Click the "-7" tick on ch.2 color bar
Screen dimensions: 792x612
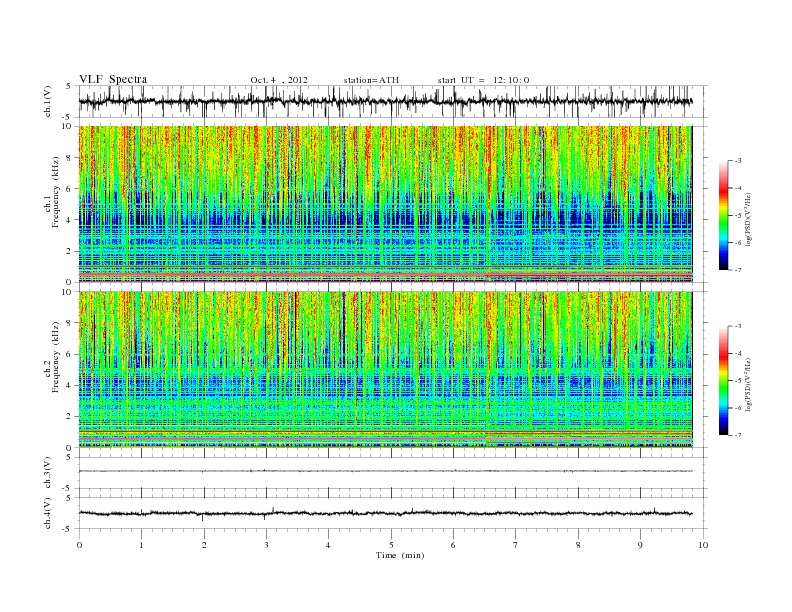(738, 435)
